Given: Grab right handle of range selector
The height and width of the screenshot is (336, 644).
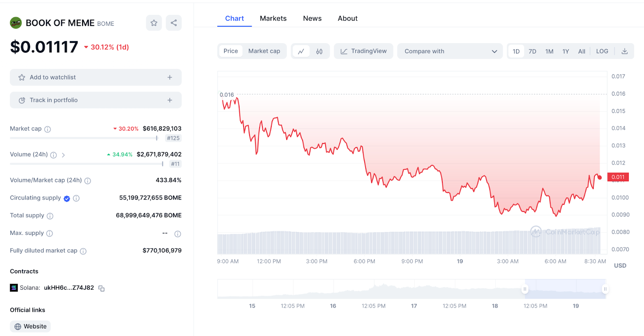Looking at the screenshot, I should pos(605,289).
